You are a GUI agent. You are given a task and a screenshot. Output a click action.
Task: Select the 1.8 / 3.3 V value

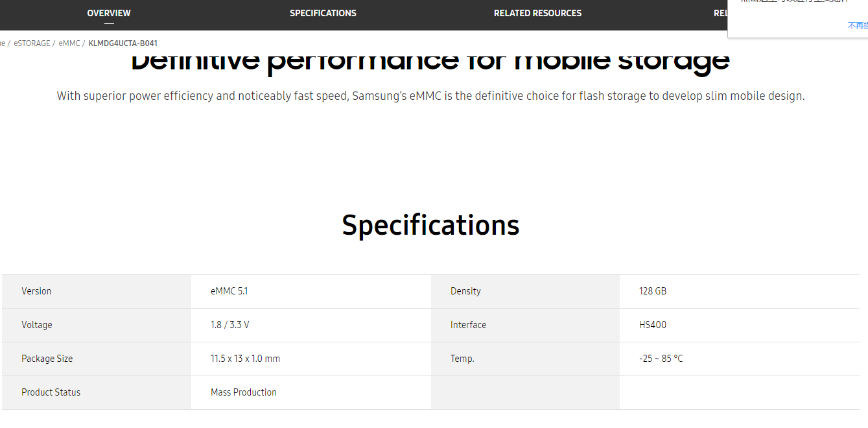229,325
